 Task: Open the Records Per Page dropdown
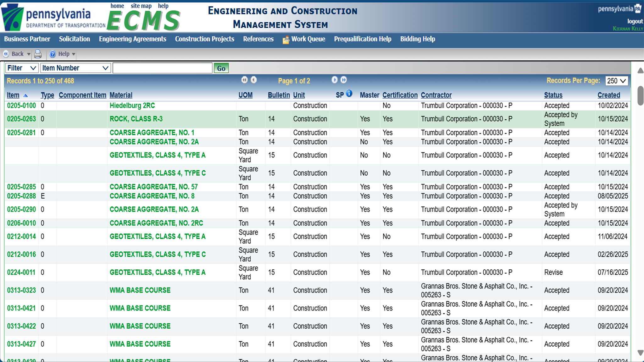tap(617, 81)
